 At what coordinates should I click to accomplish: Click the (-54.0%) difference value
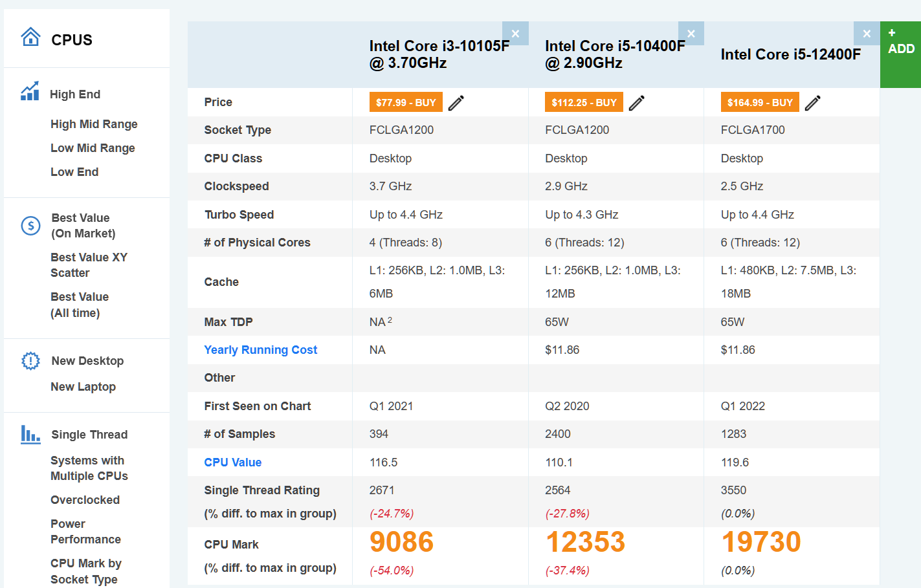click(x=392, y=571)
